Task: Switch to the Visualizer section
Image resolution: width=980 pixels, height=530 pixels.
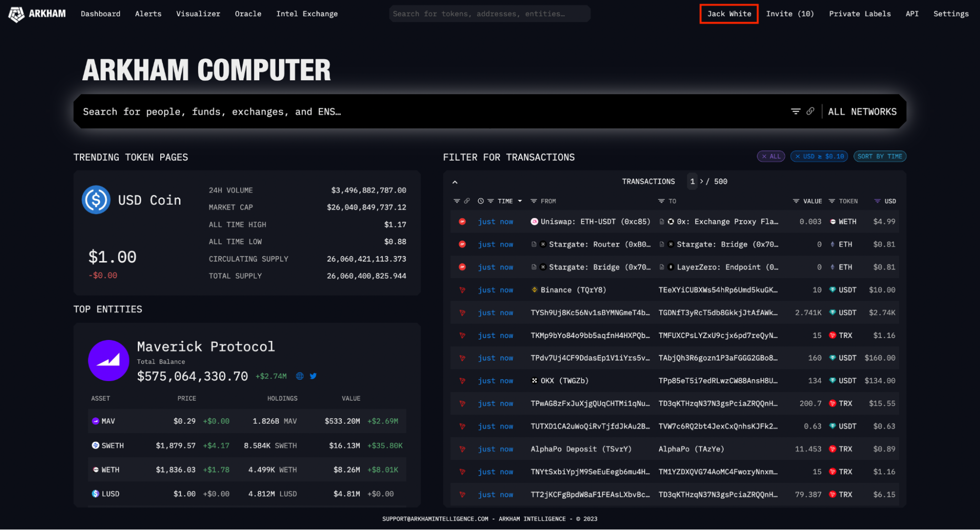Action: (198, 14)
